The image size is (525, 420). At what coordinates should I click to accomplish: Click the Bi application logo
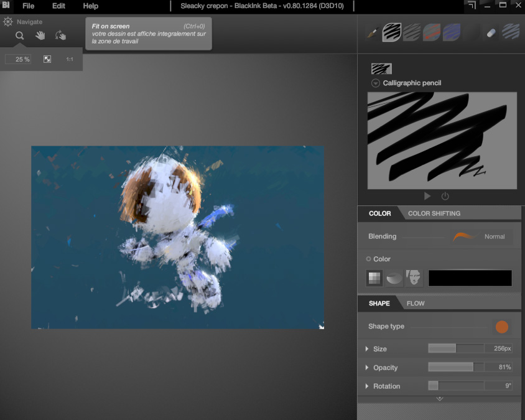tap(6, 5)
